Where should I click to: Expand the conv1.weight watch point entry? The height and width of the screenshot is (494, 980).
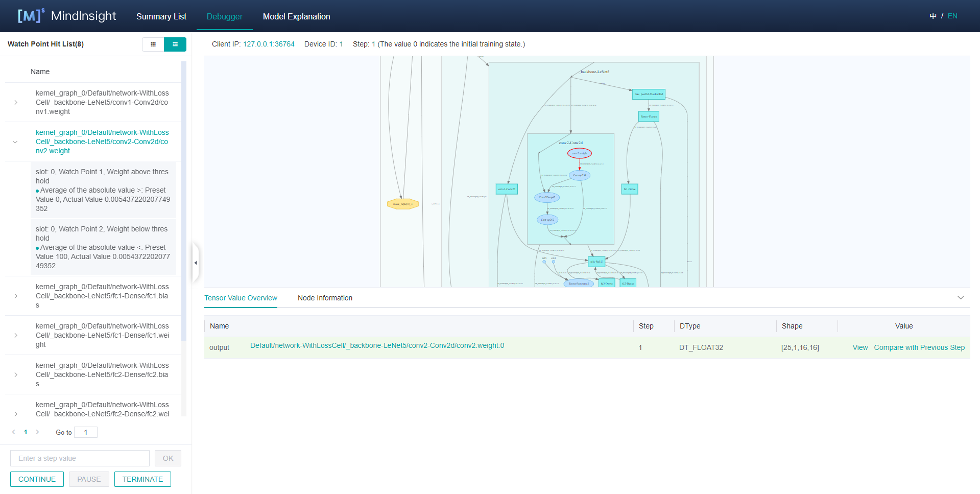pyautogui.click(x=16, y=103)
